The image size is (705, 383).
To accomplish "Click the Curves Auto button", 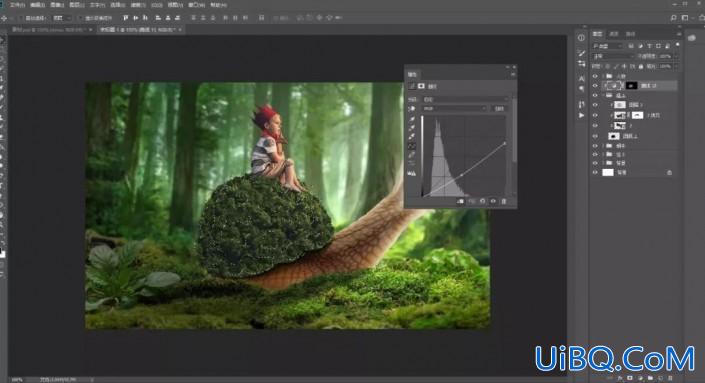I will click(x=499, y=108).
